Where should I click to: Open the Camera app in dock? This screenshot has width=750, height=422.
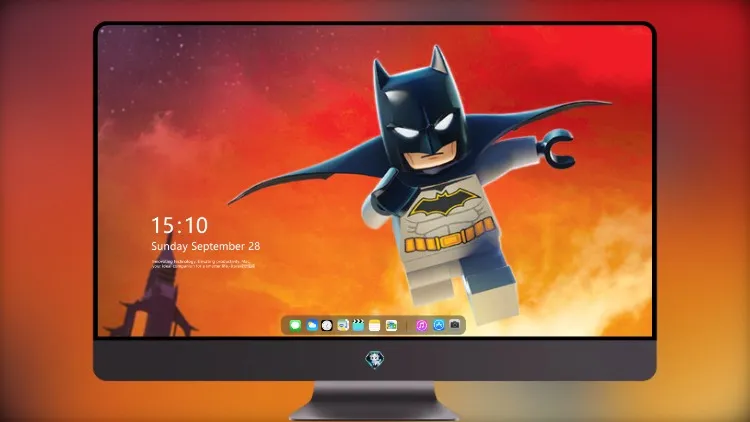455,325
